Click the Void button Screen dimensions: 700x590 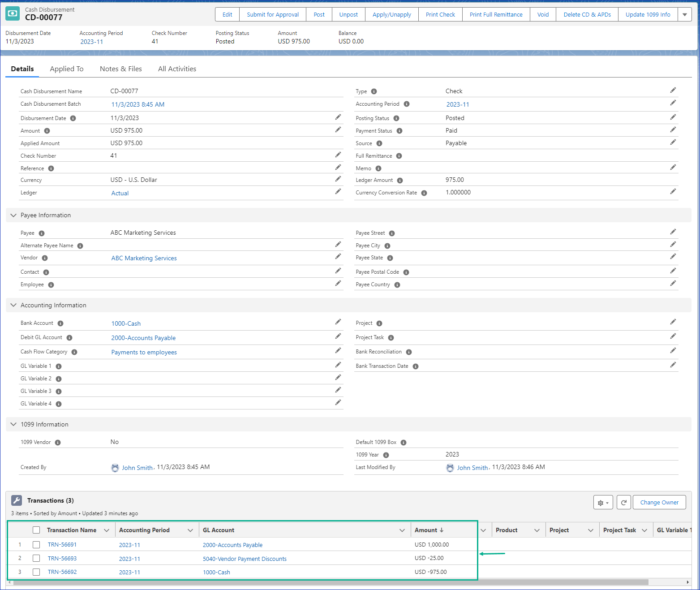coord(543,14)
